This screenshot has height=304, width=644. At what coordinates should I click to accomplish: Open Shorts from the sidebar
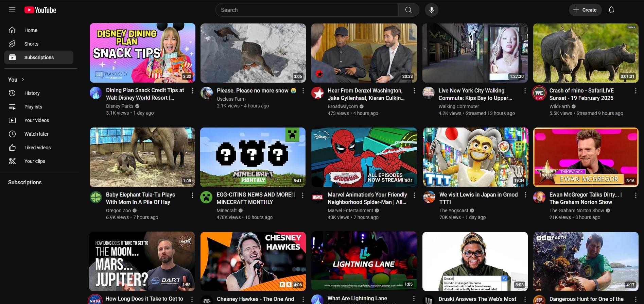pos(31,44)
